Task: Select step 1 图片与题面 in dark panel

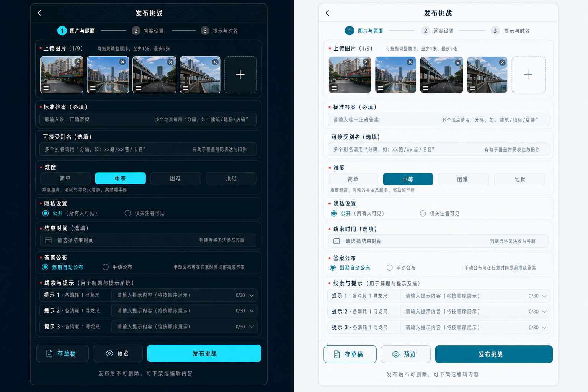Action: tap(76, 31)
